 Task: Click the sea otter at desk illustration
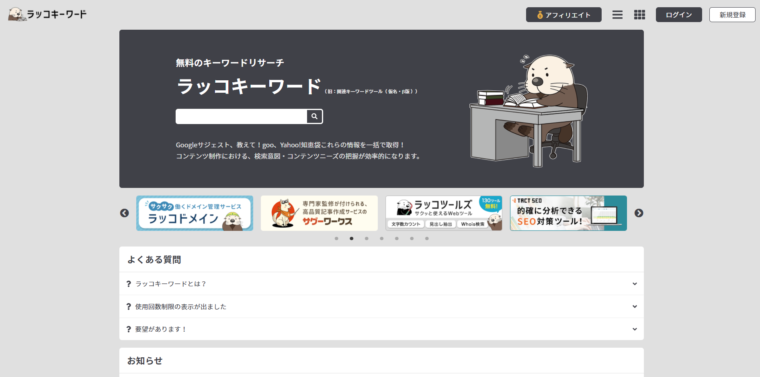[x=528, y=110]
